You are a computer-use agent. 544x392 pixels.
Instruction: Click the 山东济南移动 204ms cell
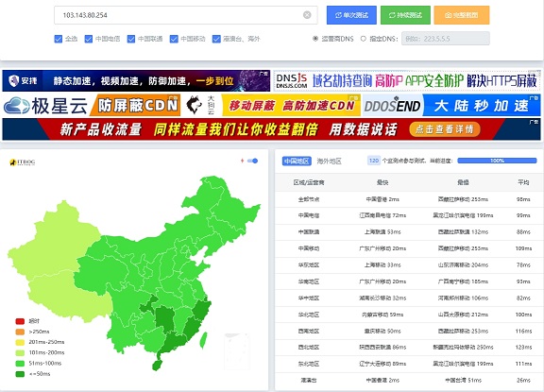pyautogui.click(x=463, y=265)
